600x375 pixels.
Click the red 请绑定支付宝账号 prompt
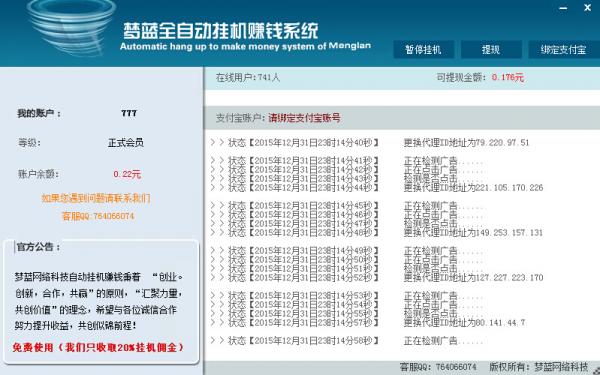pos(305,118)
